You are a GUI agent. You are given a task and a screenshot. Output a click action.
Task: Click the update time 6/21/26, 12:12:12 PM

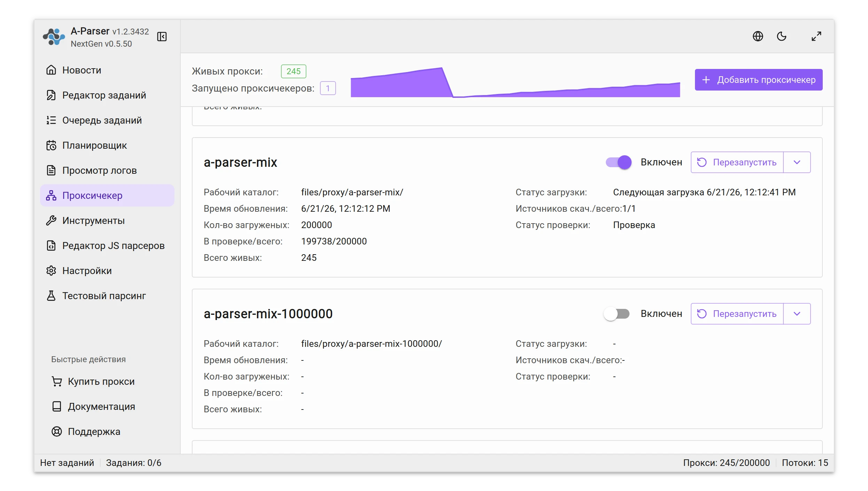coord(346,209)
